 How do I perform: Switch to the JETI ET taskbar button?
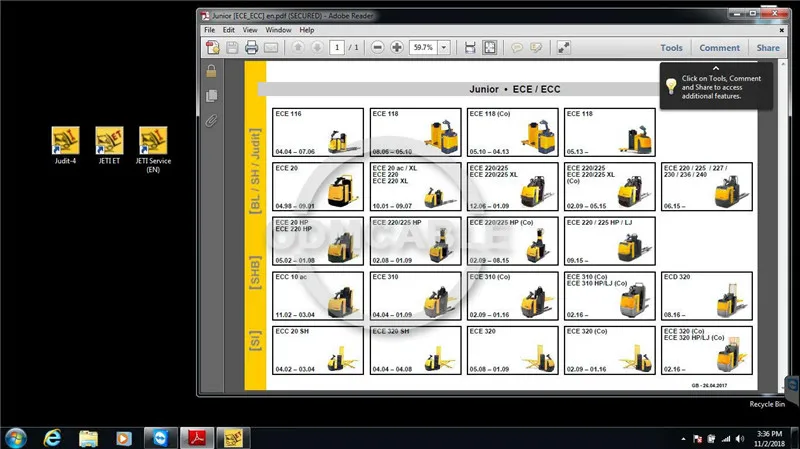pyautogui.click(x=233, y=438)
